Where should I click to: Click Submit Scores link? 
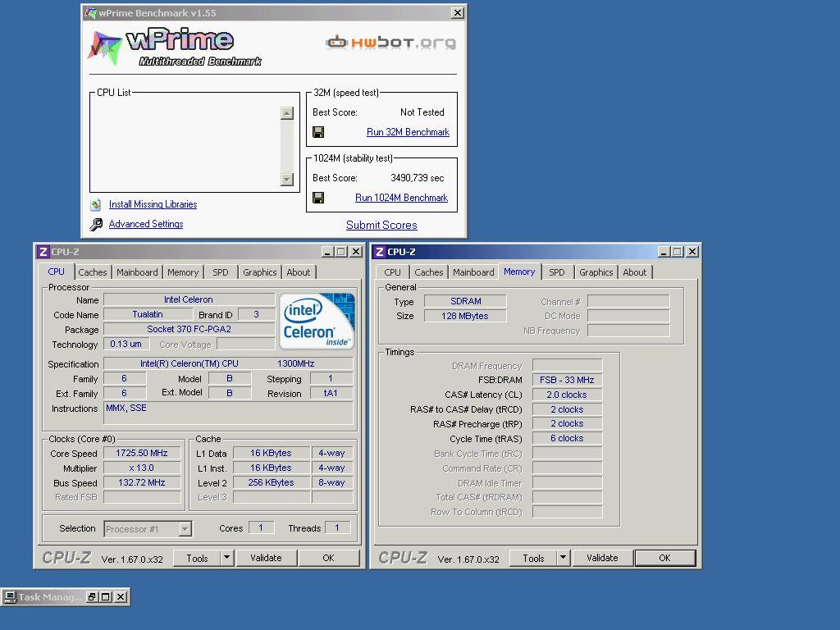coord(381,225)
